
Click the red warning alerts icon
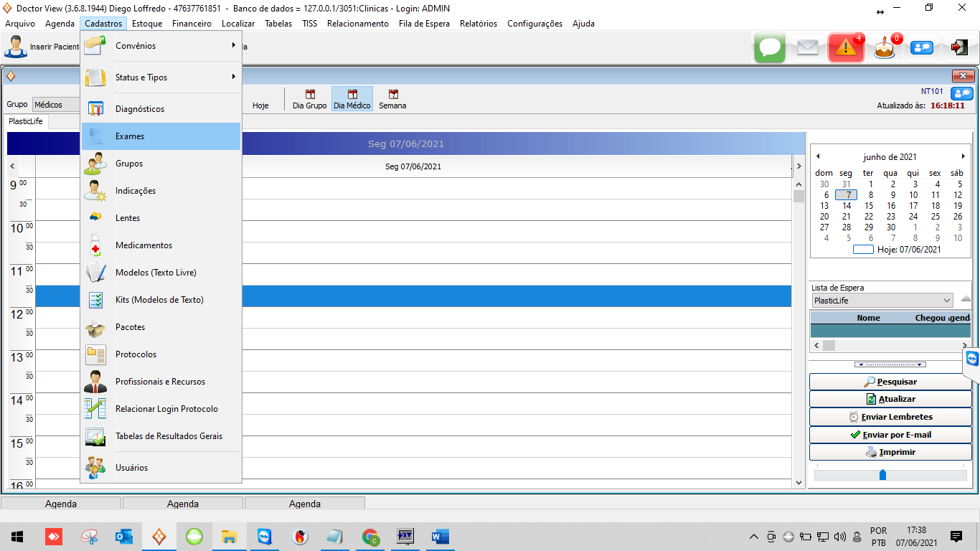click(x=846, y=48)
